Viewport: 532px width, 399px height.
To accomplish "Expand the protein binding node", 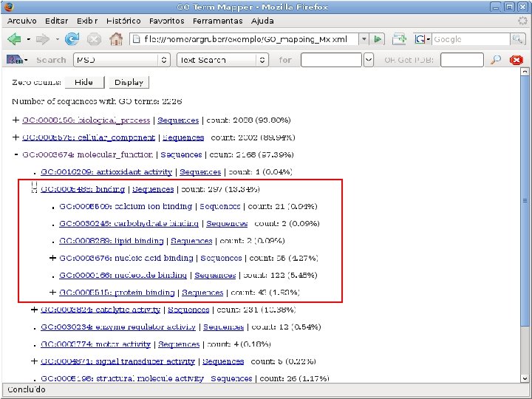I will (x=52, y=293).
